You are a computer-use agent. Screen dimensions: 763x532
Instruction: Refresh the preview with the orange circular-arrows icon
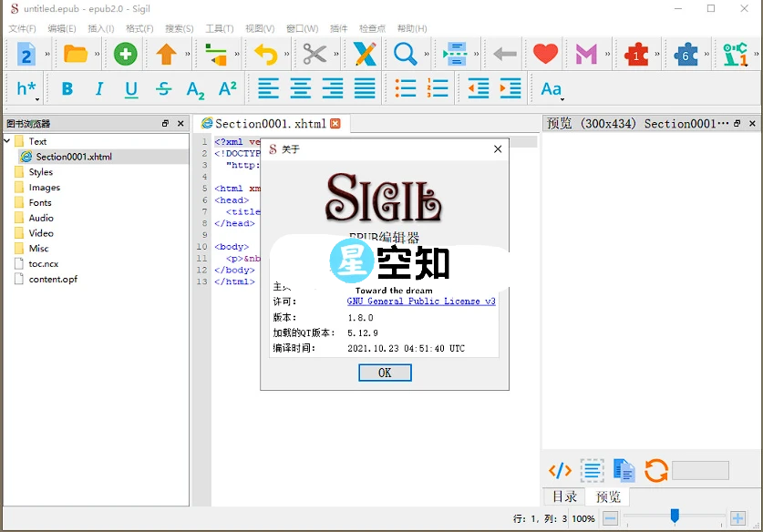[x=655, y=470]
